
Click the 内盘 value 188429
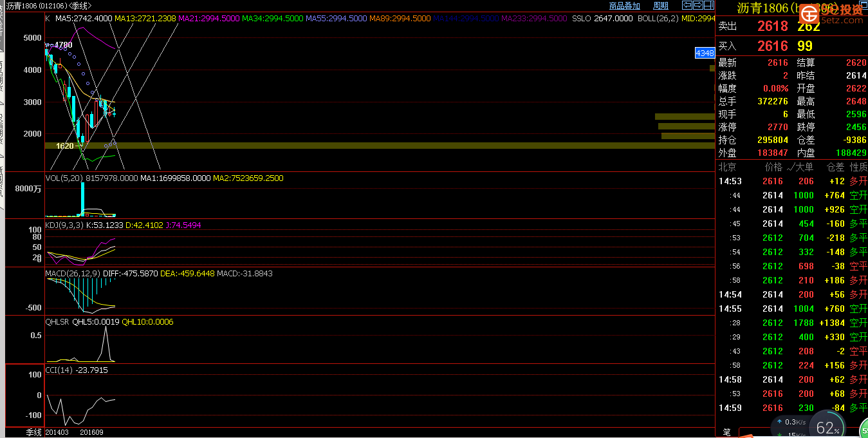click(x=851, y=153)
